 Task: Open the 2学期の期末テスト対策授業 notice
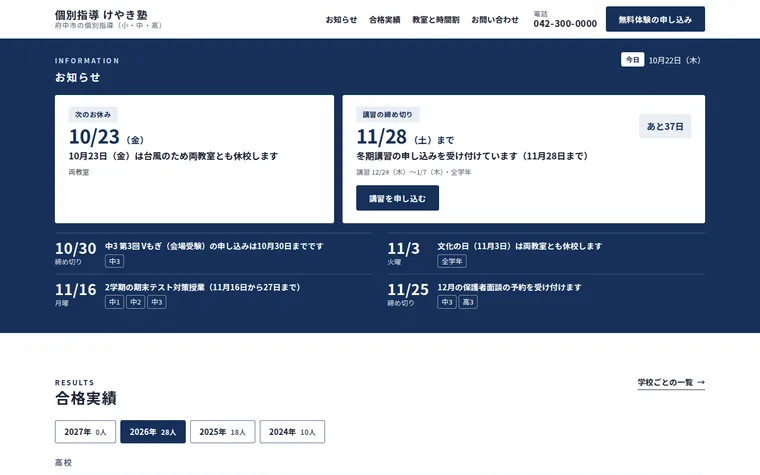[203, 287]
